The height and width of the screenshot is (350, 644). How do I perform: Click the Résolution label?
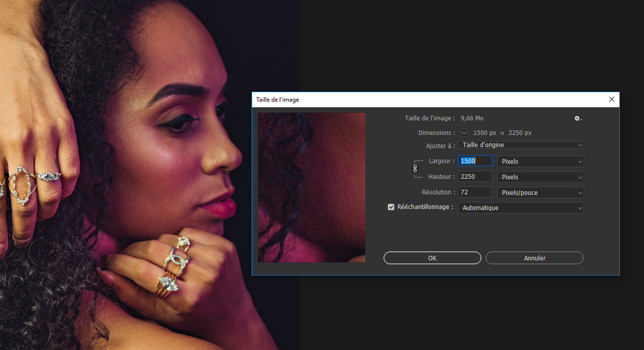(x=439, y=192)
